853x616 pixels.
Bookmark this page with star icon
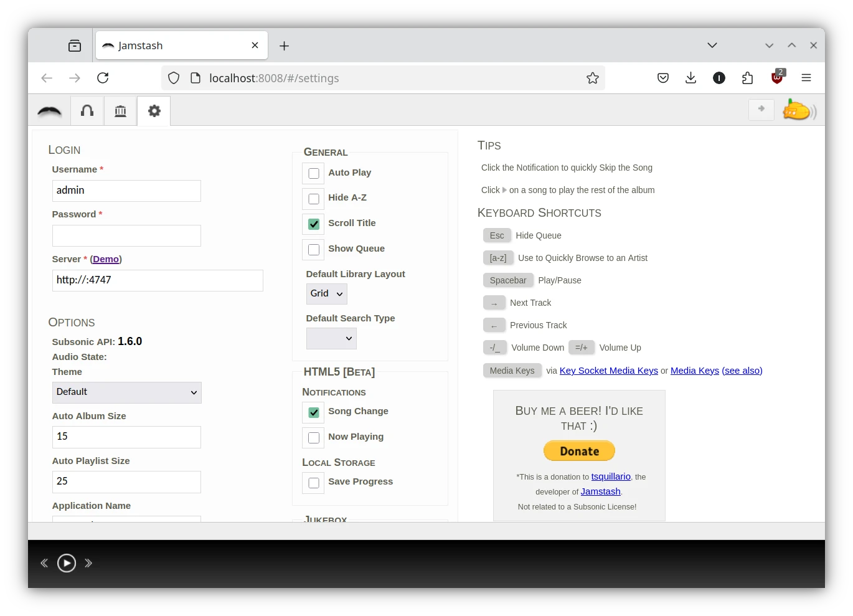pyautogui.click(x=592, y=78)
